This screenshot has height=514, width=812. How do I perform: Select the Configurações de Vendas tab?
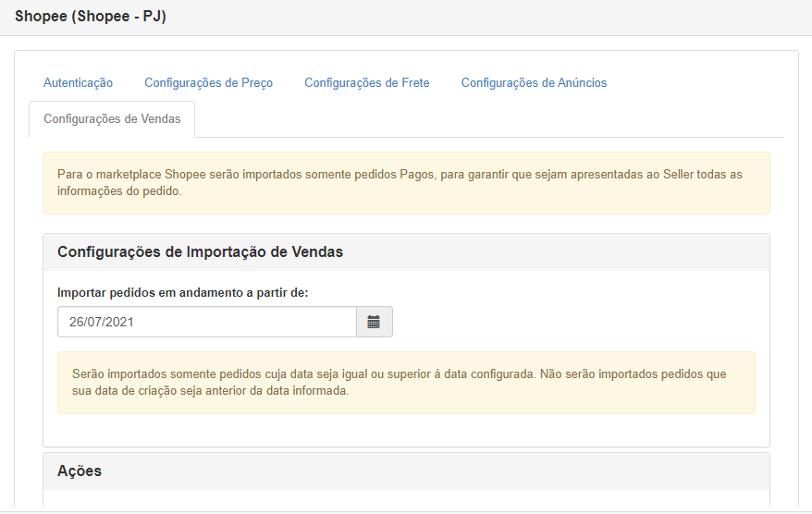(x=112, y=119)
